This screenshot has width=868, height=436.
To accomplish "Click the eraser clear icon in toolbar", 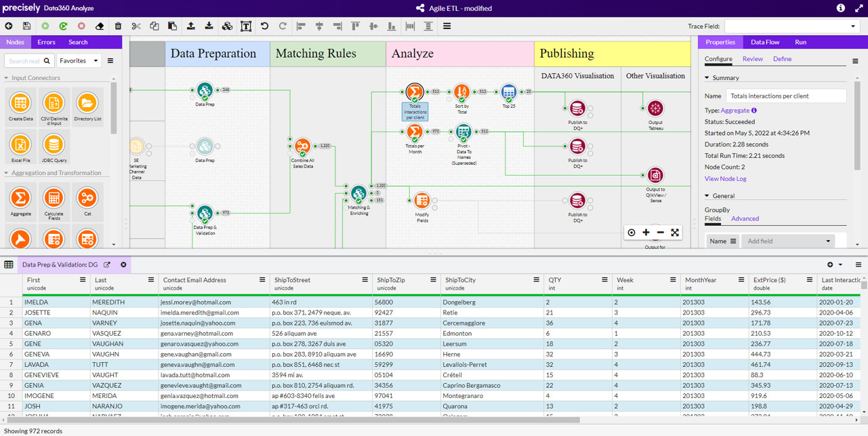I will point(100,26).
